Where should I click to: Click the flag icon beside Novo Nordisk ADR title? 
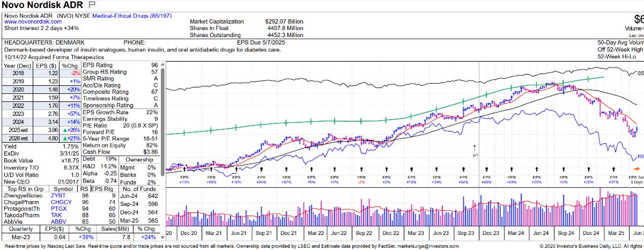click(91, 4)
